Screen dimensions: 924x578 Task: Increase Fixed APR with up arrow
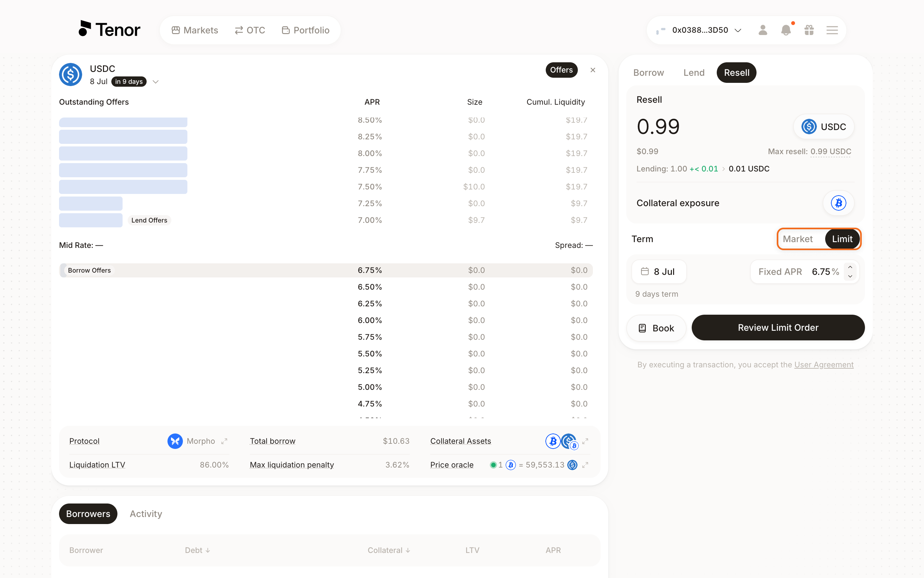(850, 267)
